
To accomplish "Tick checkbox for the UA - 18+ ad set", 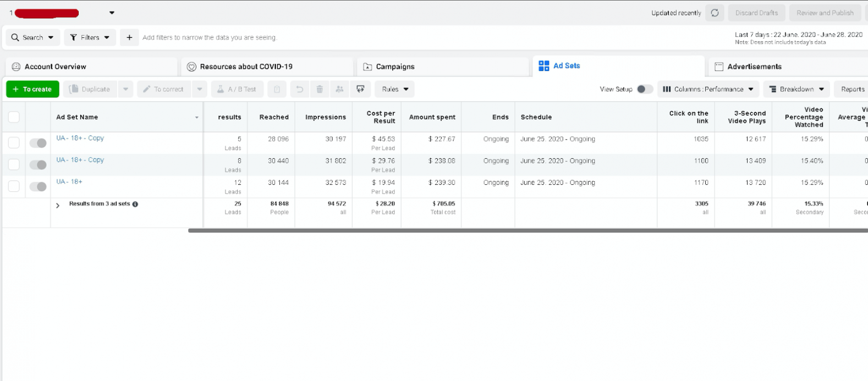I will 14,186.
